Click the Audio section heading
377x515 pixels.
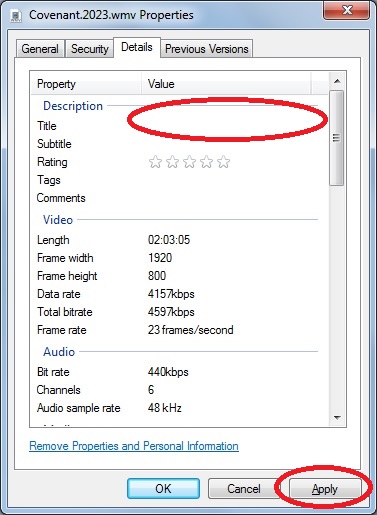point(59,352)
